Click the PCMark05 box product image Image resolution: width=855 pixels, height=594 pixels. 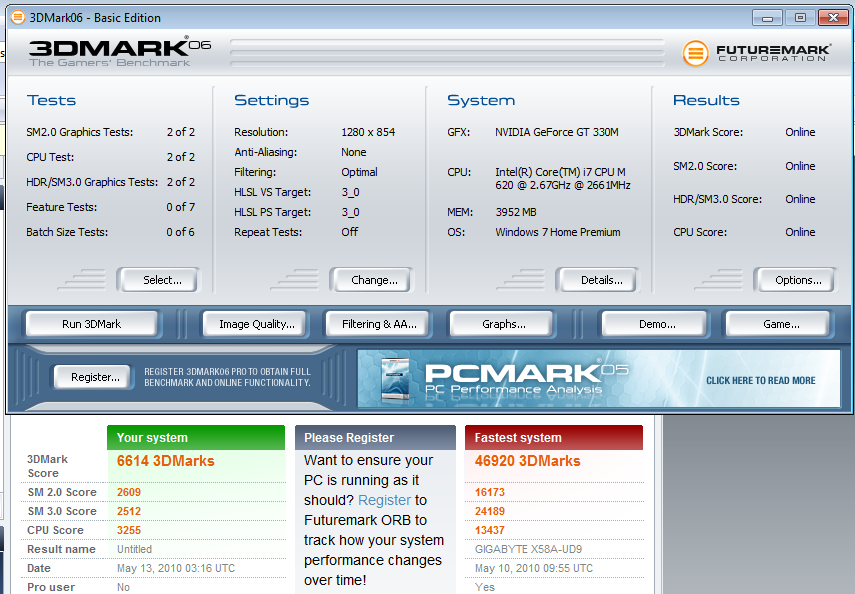coord(395,380)
